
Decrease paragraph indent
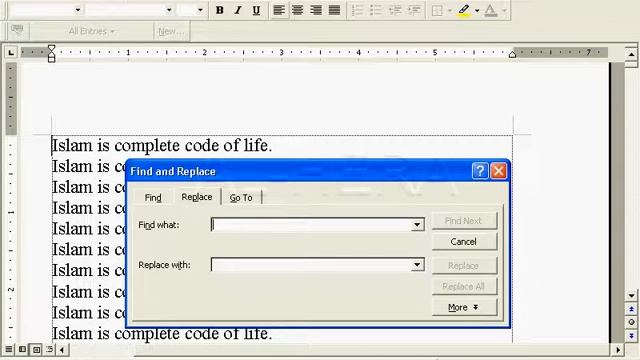pos(395,10)
